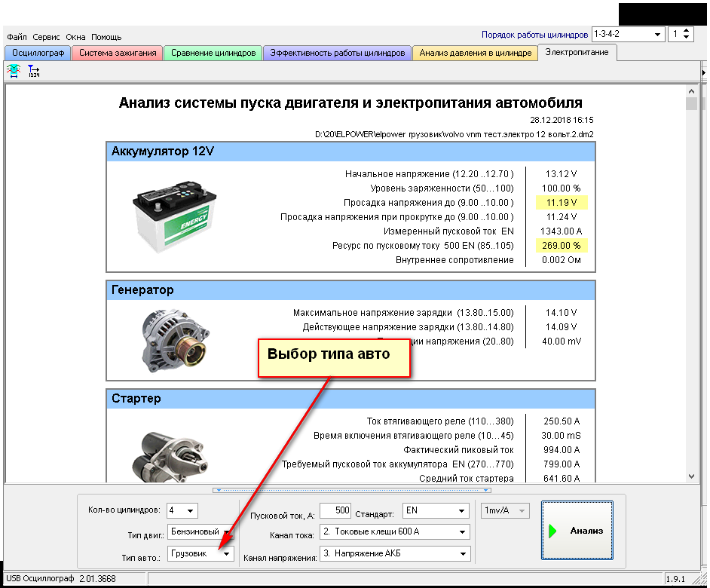Click the Аккумулятор 12V section header

tap(350, 152)
